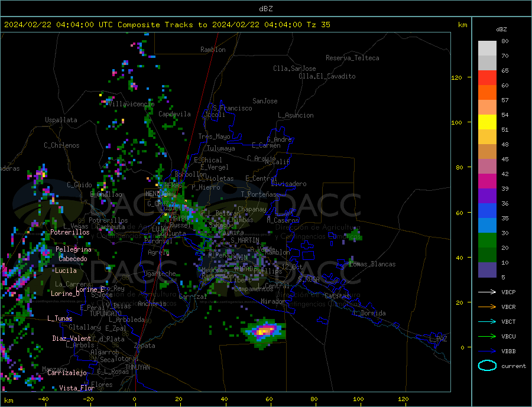Click the TUNUYAN map label
Image resolution: width=532 pixels, height=407 pixels.
[137, 367]
